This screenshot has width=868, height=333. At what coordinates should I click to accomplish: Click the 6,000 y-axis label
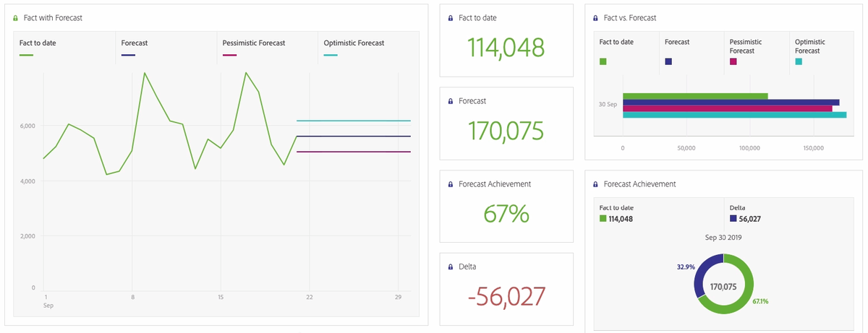(x=27, y=126)
